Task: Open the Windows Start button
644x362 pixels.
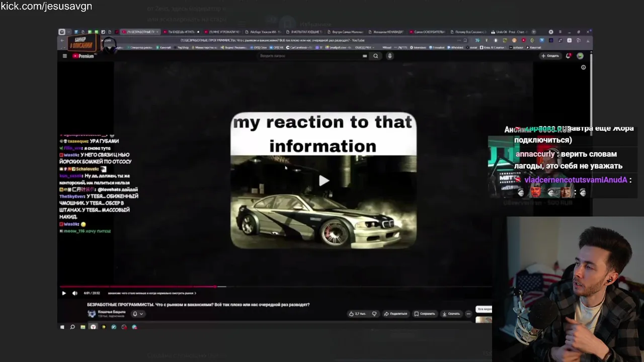Action: point(62,327)
